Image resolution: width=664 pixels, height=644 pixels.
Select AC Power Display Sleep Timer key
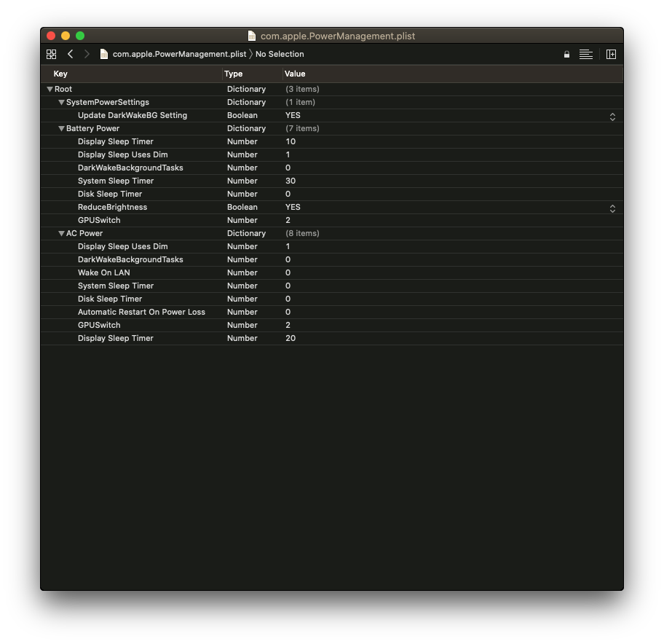click(x=116, y=339)
